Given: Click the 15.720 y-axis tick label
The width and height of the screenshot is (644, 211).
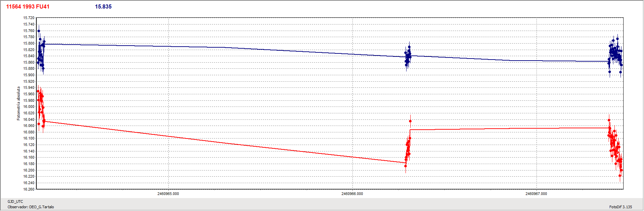Looking at the screenshot, I should tap(29, 18).
